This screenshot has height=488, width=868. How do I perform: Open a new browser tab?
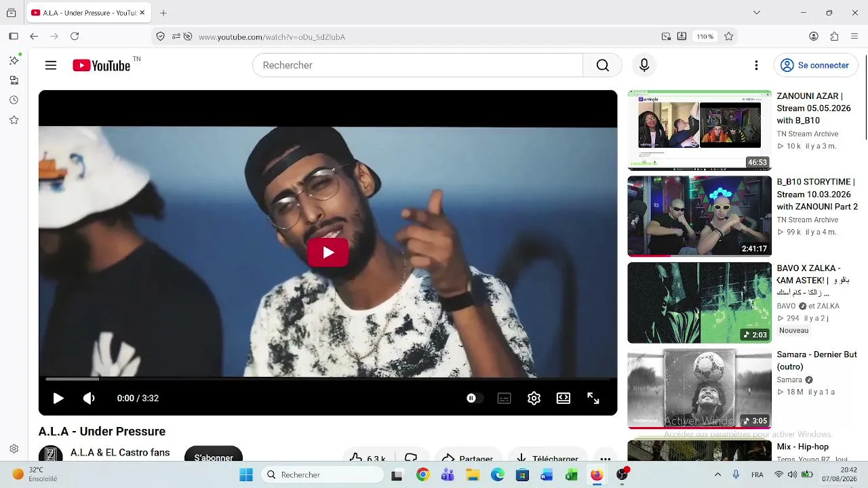163,13
